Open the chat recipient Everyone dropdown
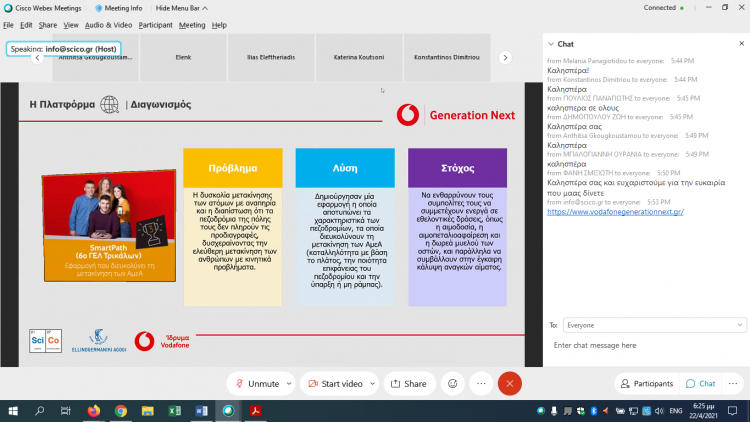 (654, 325)
